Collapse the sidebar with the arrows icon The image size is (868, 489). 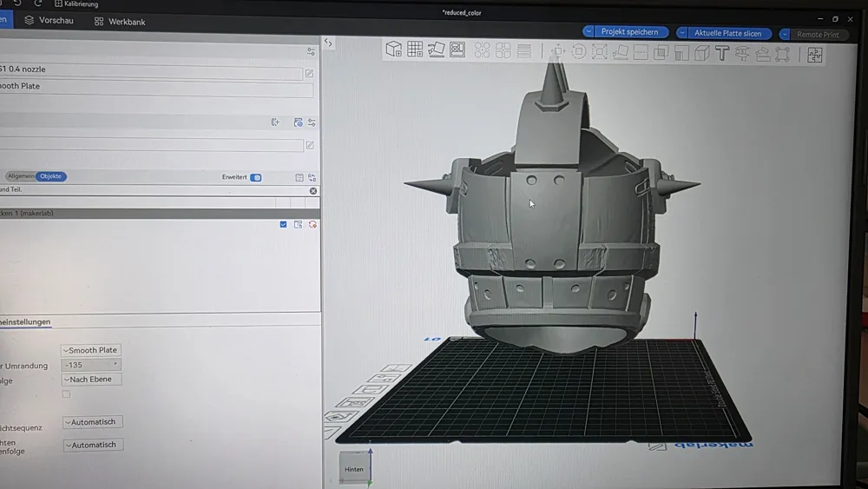tap(328, 43)
